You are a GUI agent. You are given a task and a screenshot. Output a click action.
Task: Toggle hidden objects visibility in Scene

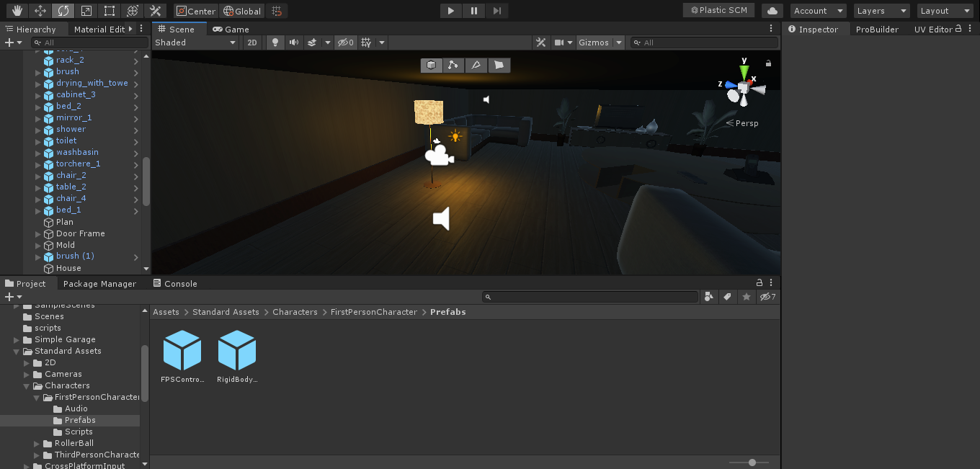[346, 43]
